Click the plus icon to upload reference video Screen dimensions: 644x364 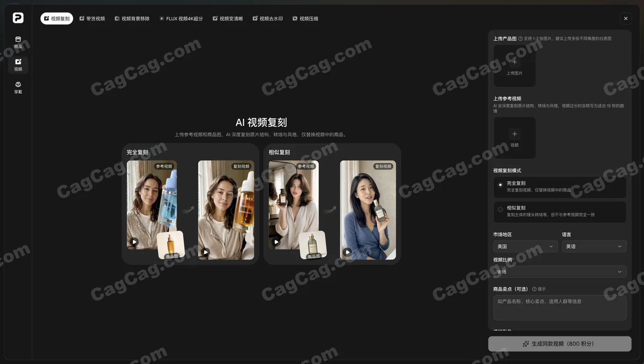click(x=514, y=134)
